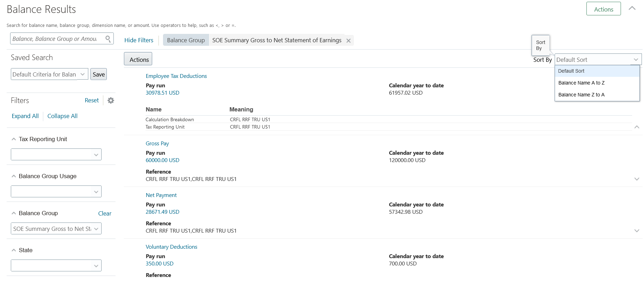Select Balance Name A to Z sort option

click(581, 83)
